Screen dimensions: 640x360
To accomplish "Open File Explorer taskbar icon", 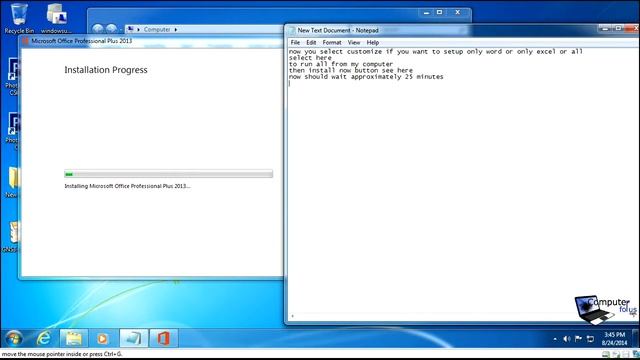I will 73,338.
